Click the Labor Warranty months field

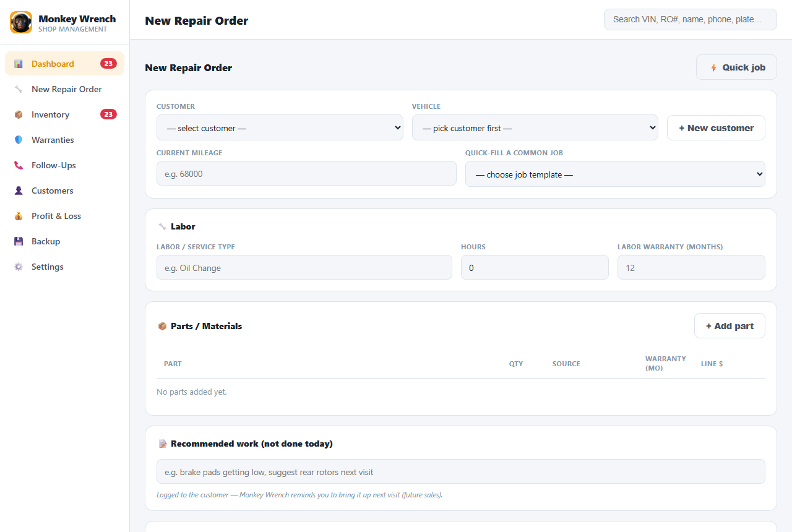pos(691,267)
